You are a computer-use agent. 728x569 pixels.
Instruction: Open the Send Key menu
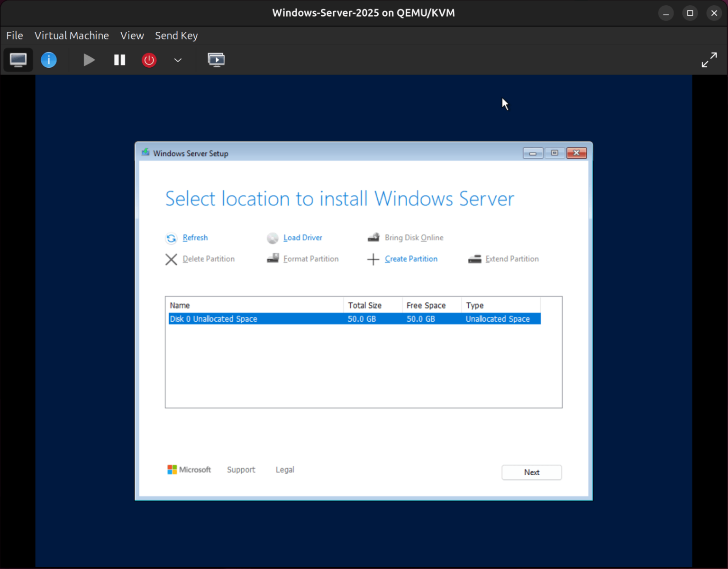pos(176,36)
